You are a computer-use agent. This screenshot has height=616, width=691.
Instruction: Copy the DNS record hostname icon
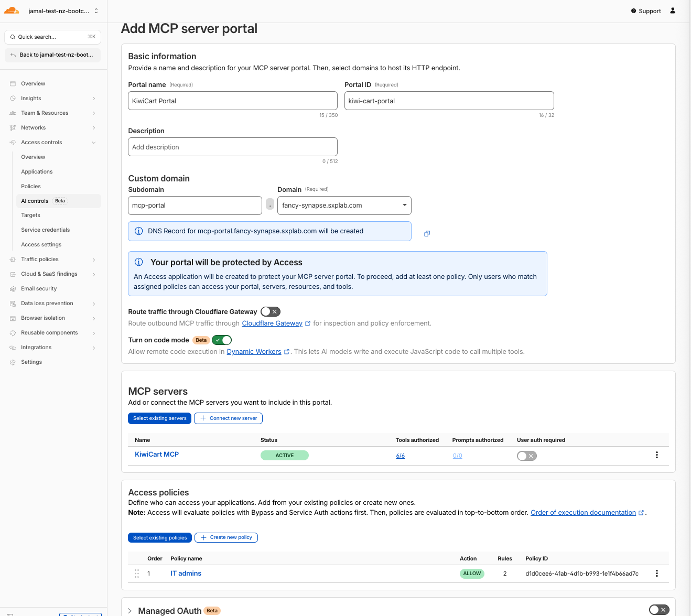tap(427, 234)
